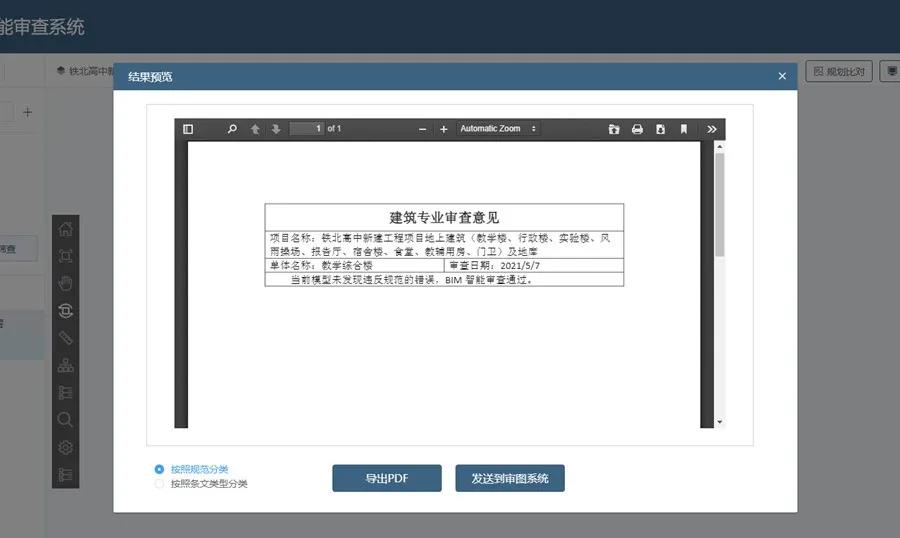Click the fit-to-frame icon in background toolbar

coord(65,256)
